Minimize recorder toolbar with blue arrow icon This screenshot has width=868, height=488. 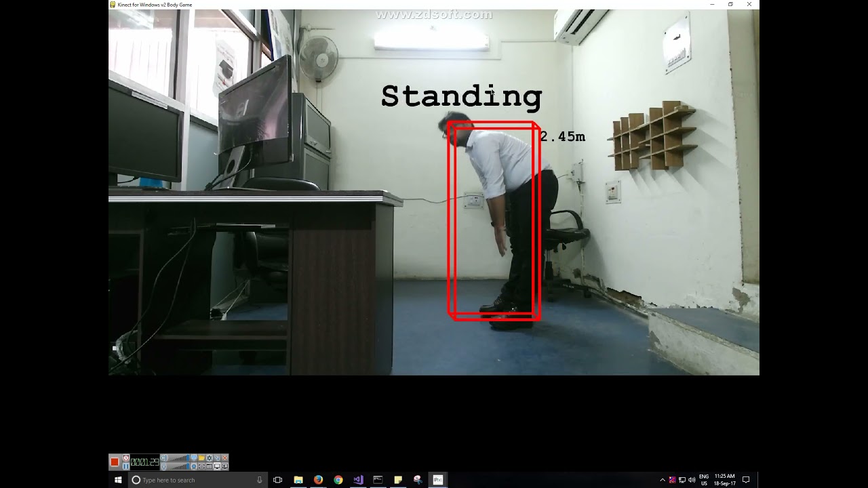pyautogui.click(x=217, y=457)
